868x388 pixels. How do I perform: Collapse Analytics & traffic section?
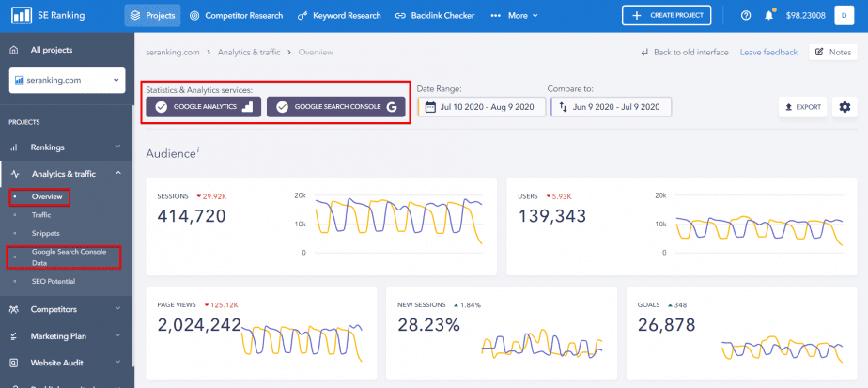(x=67, y=174)
